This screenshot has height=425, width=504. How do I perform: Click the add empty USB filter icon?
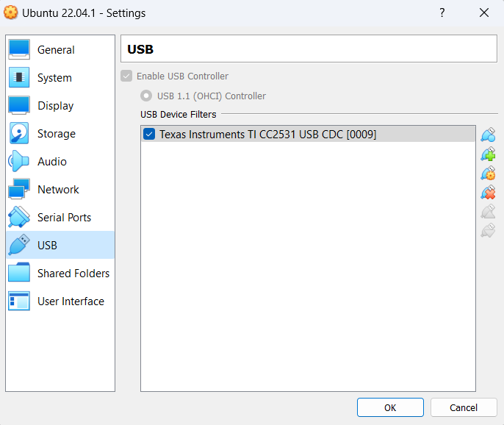488,135
